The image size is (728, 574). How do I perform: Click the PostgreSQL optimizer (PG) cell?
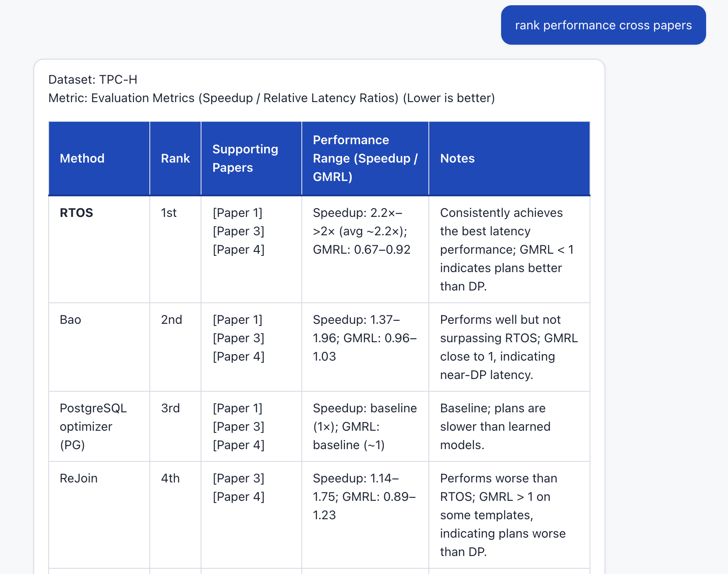[93, 426]
